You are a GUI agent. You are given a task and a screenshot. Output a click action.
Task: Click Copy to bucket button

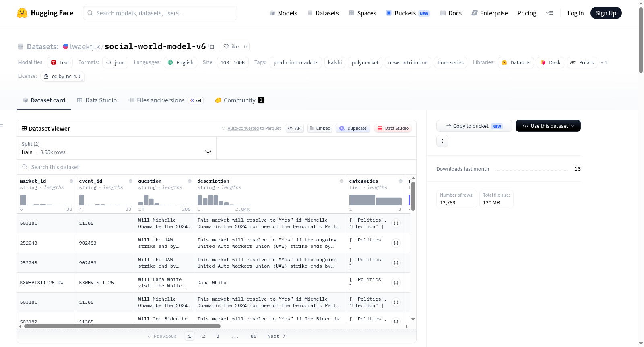pos(474,126)
